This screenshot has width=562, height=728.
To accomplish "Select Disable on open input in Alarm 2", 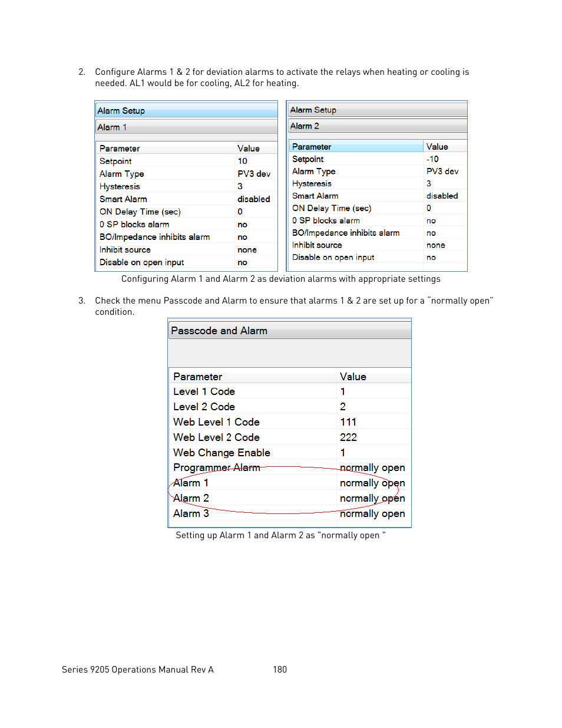I will pyautogui.click(x=333, y=258).
